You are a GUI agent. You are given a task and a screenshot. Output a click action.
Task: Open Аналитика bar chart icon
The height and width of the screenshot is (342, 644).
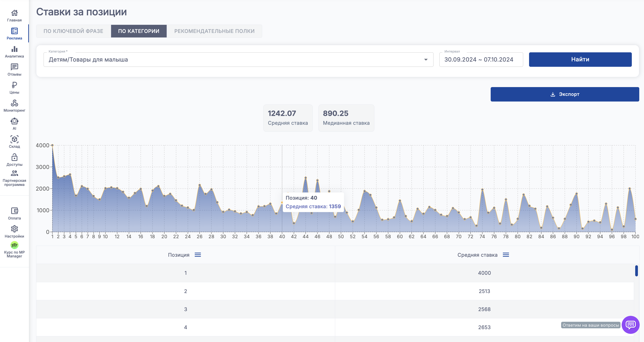click(14, 49)
